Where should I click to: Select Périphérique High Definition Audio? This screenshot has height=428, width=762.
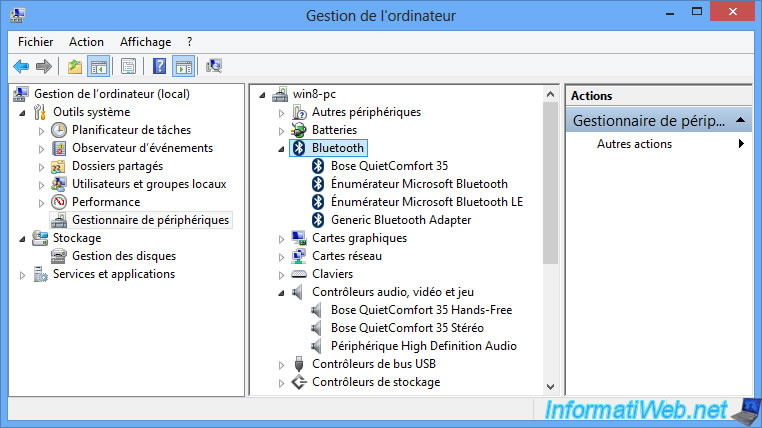click(423, 346)
